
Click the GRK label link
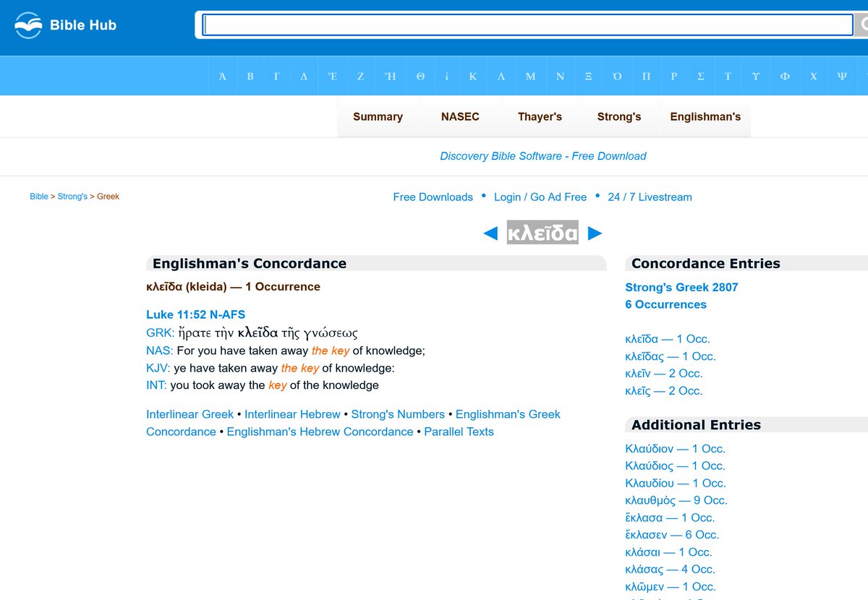point(161,333)
